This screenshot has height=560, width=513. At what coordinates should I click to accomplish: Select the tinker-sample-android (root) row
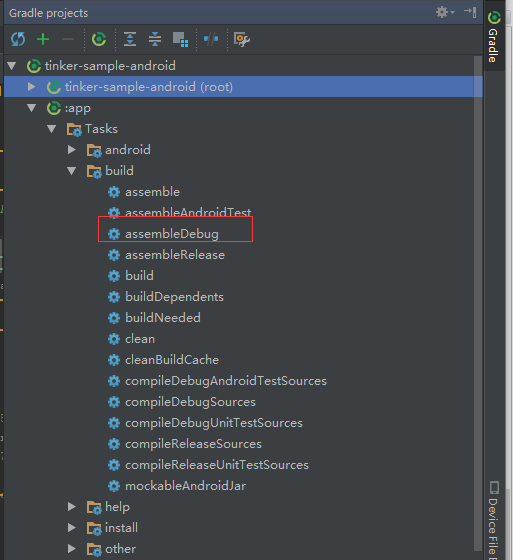pos(243,87)
